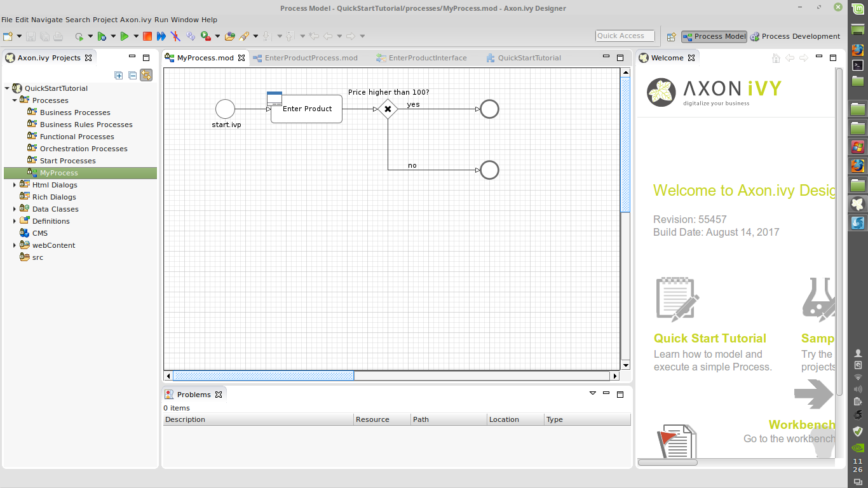Collapse the QuickStartTutorial project node
This screenshot has width=868, height=488.
(7, 88)
